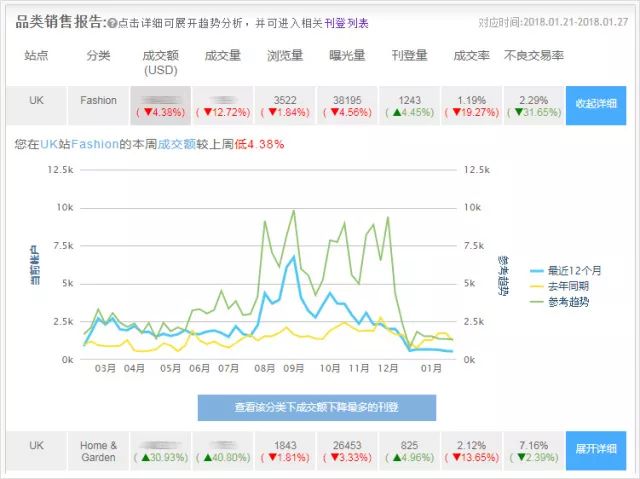
Task: Expand Home & Garden row with 展开详细
Action: (x=596, y=450)
